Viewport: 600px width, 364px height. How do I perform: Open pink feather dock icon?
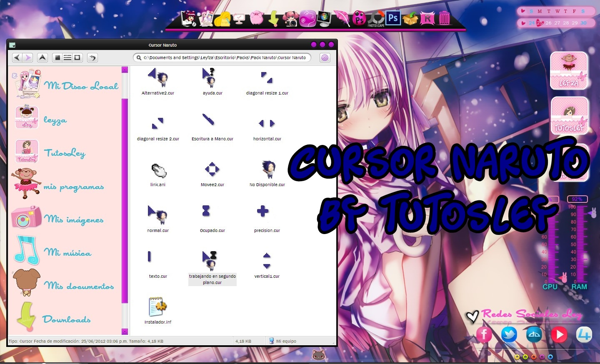point(342,18)
